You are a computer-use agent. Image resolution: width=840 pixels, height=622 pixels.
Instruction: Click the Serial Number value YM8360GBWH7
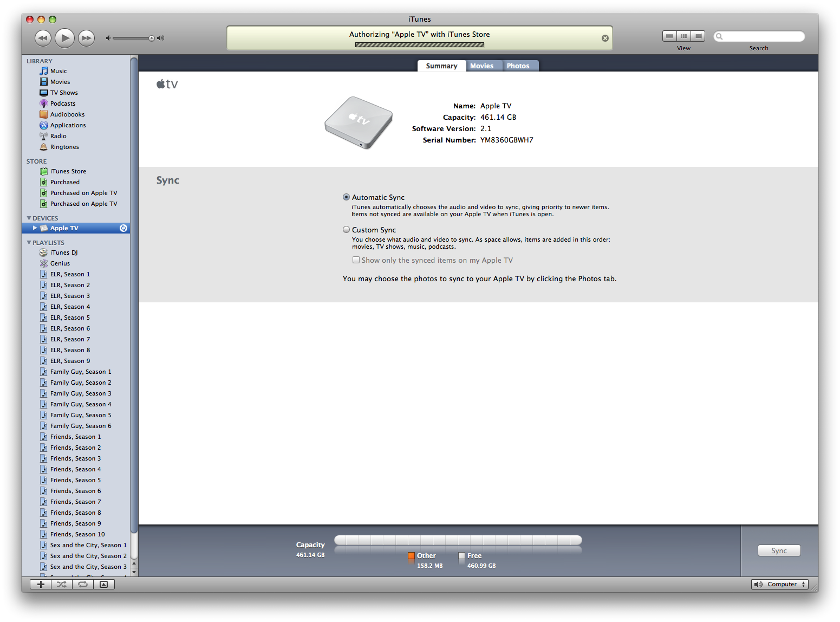point(506,140)
